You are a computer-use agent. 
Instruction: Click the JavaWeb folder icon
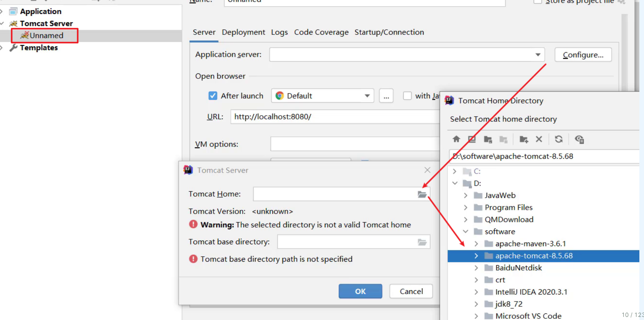pyautogui.click(x=478, y=196)
